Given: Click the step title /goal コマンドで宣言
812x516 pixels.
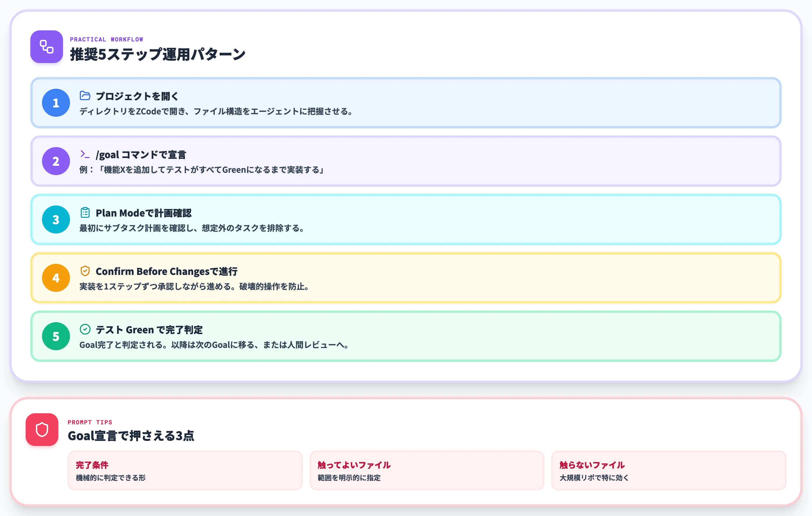Looking at the screenshot, I should click(141, 155).
